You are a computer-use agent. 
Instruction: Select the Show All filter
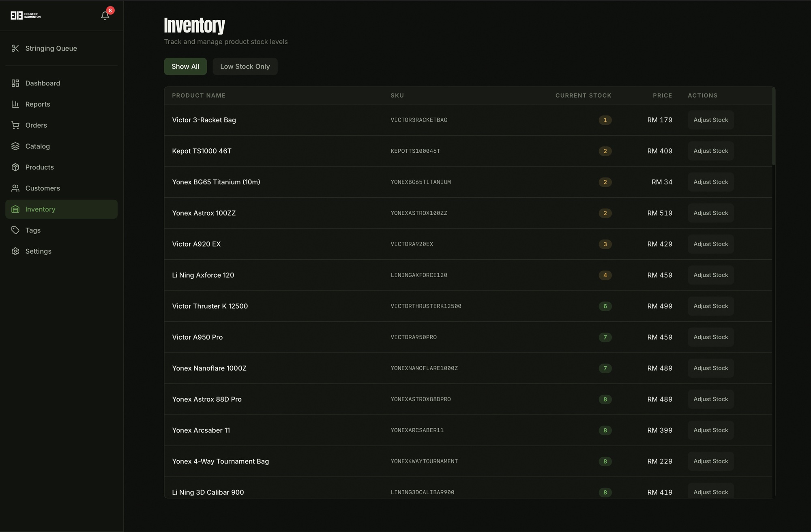pos(185,66)
